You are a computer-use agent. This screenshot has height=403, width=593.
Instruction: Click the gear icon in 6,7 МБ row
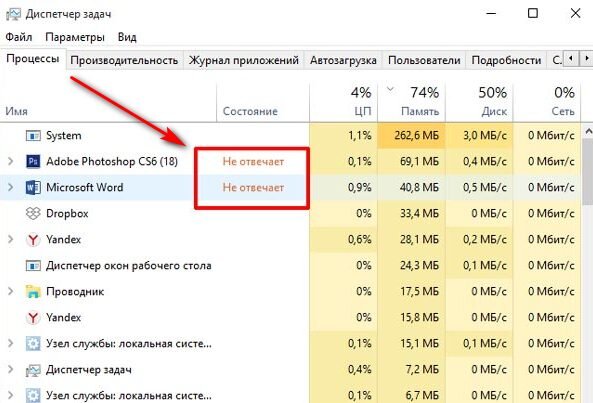33,395
